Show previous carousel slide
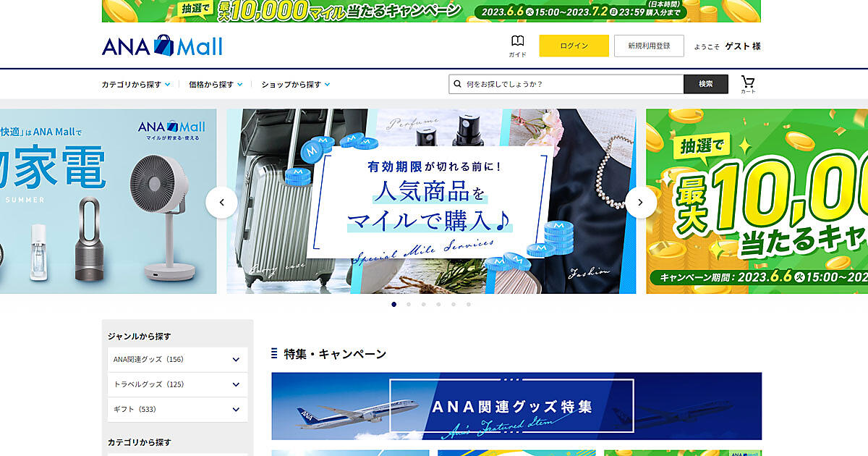 coord(221,203)
